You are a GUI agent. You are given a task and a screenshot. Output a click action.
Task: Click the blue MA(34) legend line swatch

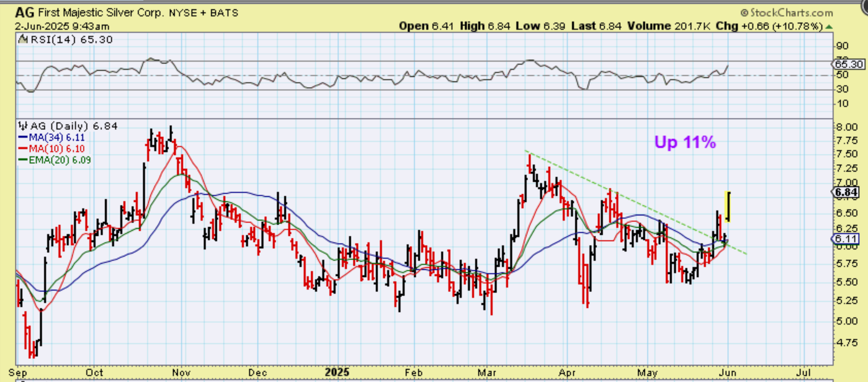click(23, 138)
